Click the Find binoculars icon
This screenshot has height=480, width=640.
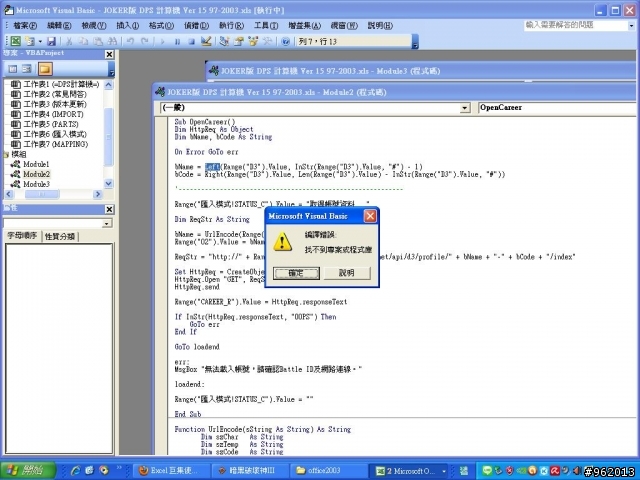pyautogui.click(x=111, y=41)
